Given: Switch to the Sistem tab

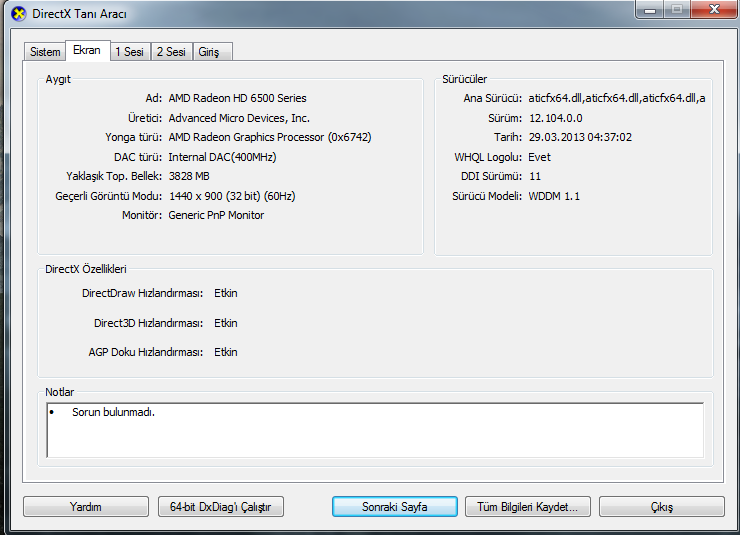Looking at the screenshot, I should (45, 51).
